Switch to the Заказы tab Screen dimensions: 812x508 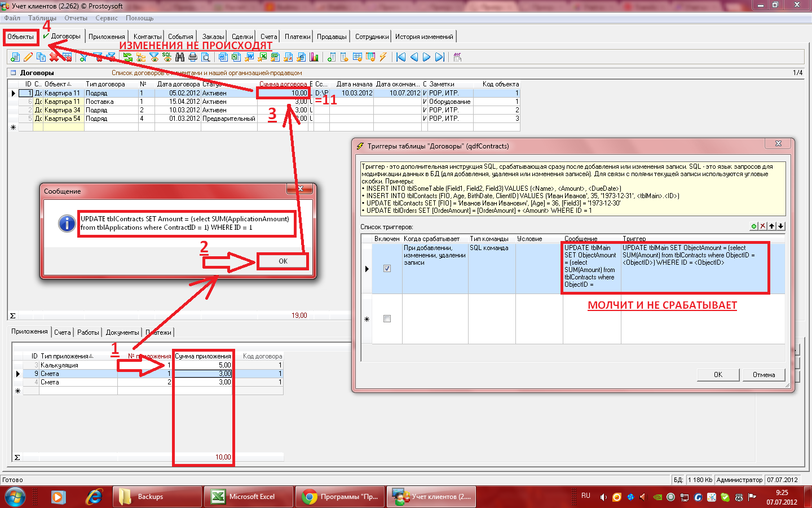(213, 37)
